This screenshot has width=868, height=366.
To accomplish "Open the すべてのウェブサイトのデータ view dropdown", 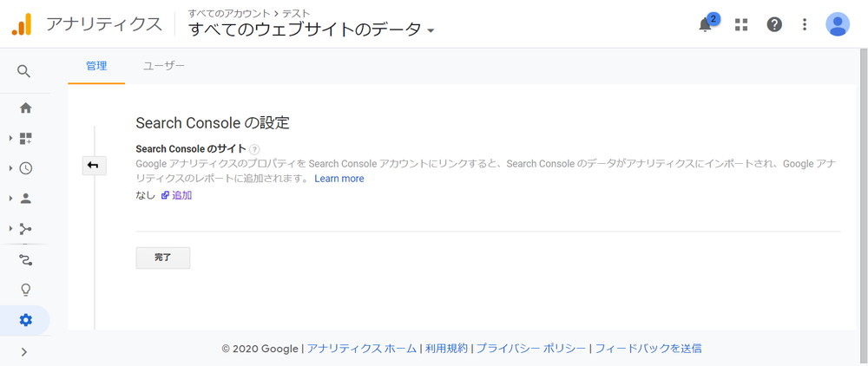I will [311, 29].
